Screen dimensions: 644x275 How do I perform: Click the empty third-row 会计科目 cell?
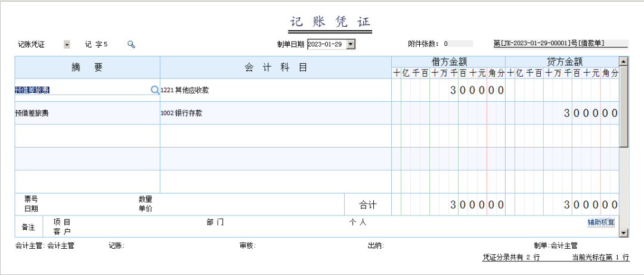pyautogui.click(x=274, y=136)
